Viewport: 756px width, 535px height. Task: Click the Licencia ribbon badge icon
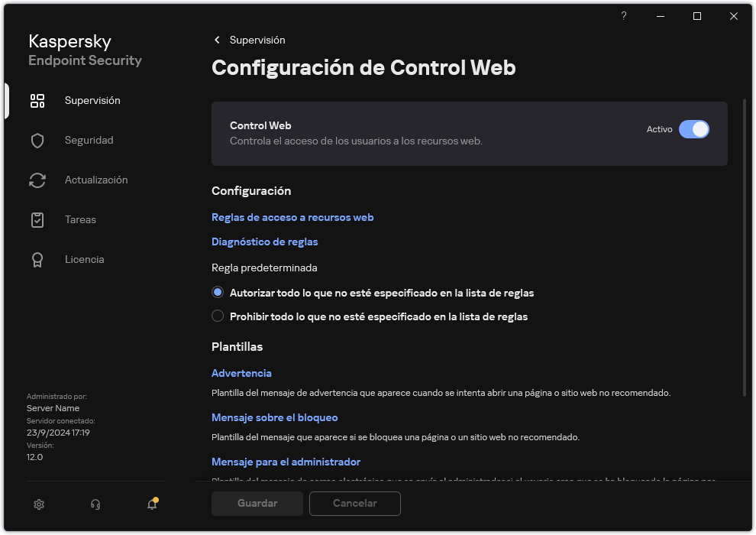tap(37, 260)
